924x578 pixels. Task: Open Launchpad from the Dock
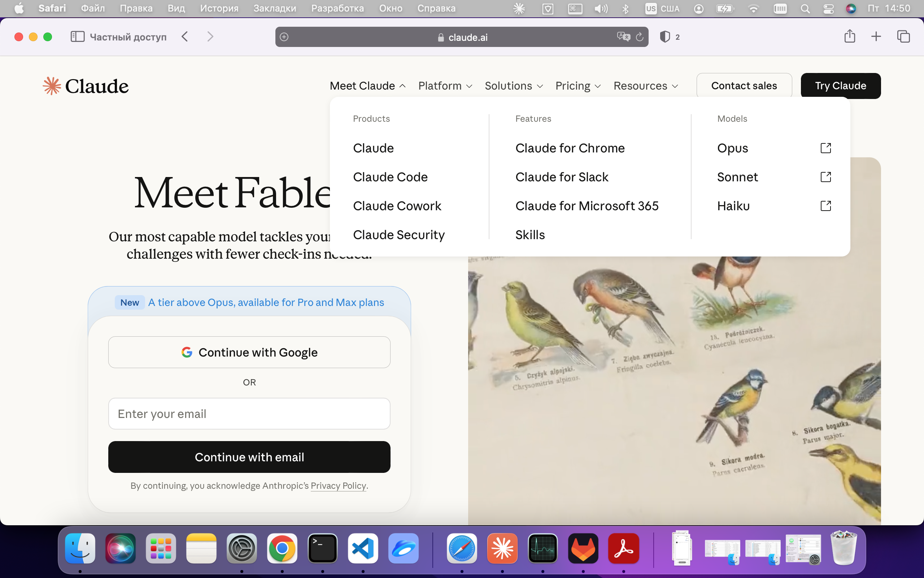click(161, 549)
